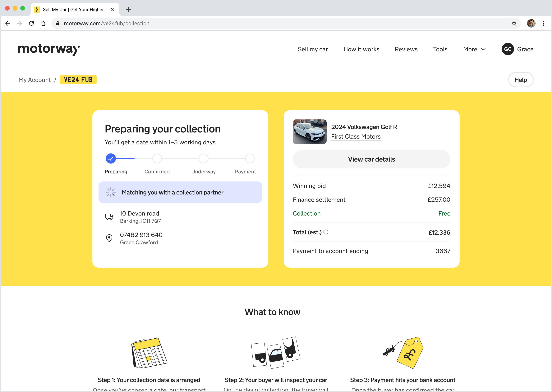Click the checked Preparing step circle
552x392 pixels.
[111, 159]
